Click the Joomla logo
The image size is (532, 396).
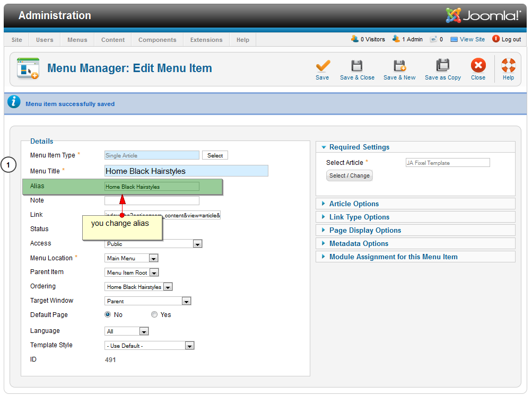pyautogui.click(x=483, y=15)
